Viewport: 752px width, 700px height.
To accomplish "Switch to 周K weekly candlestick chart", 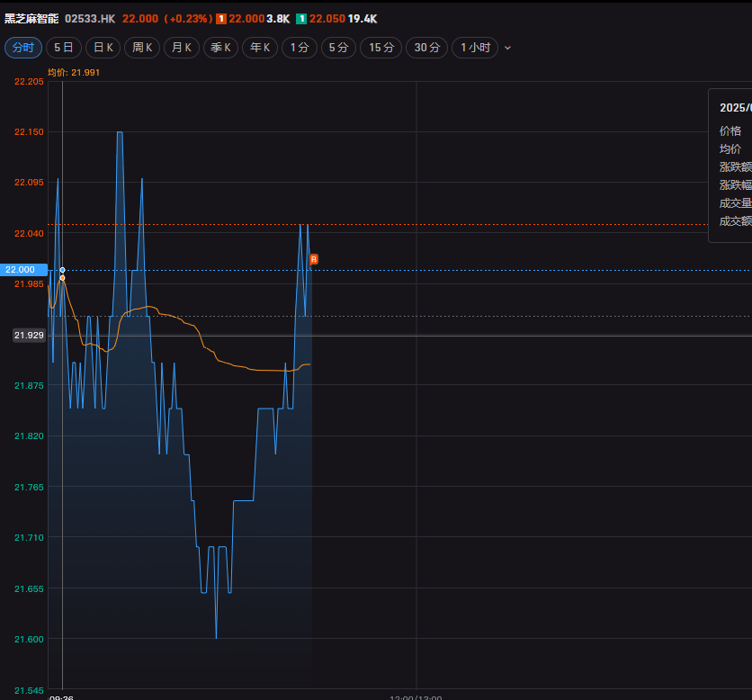I will [142, 48].
